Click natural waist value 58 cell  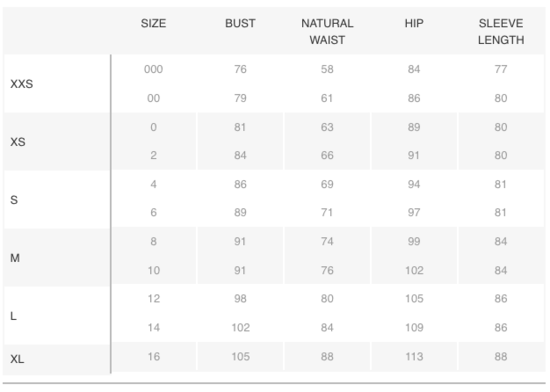coord(327,69)
